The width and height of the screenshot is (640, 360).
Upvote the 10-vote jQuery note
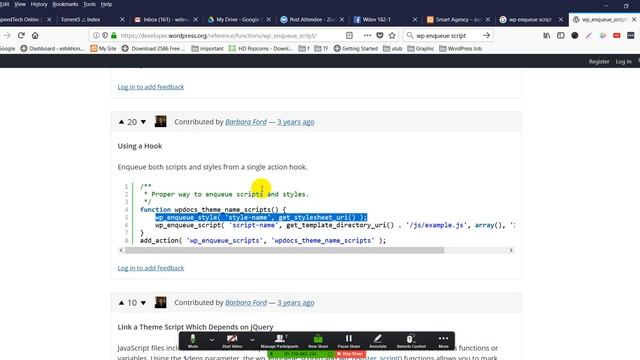(121, 303)
